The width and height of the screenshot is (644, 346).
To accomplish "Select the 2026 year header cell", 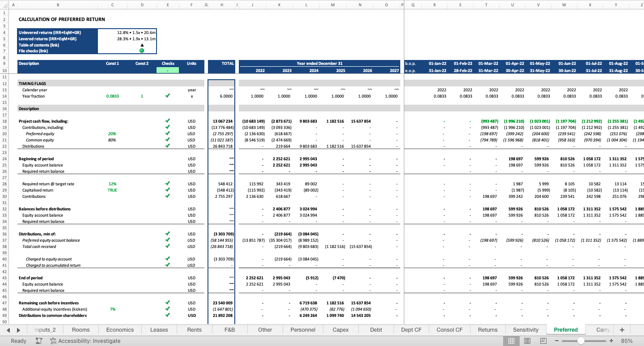I will point(360,70).
